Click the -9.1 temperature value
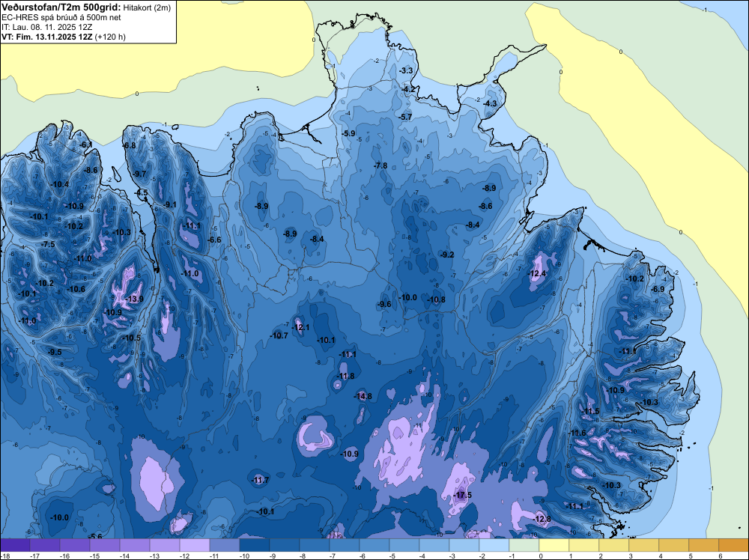Image resolution: width=749 pixels, height=560 pixels. point(169,205)
